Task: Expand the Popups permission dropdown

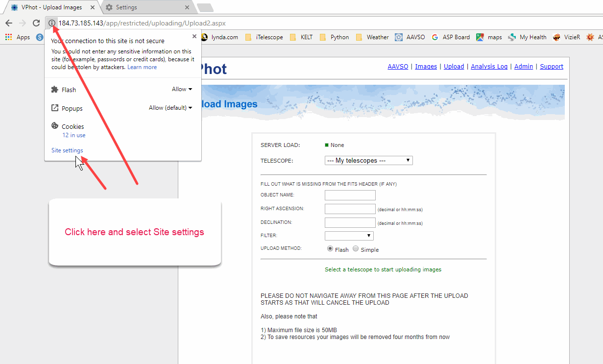Action: [170, 108]
